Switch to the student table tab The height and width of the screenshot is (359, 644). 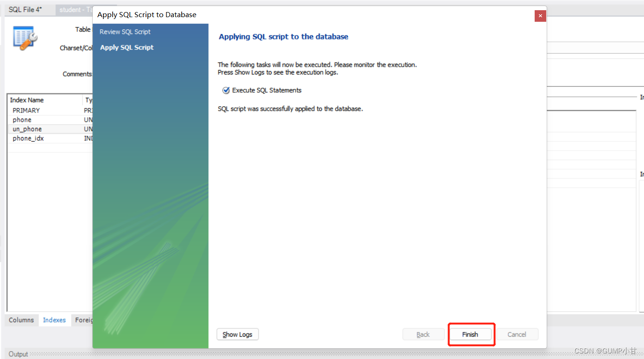tap(74, 10)
